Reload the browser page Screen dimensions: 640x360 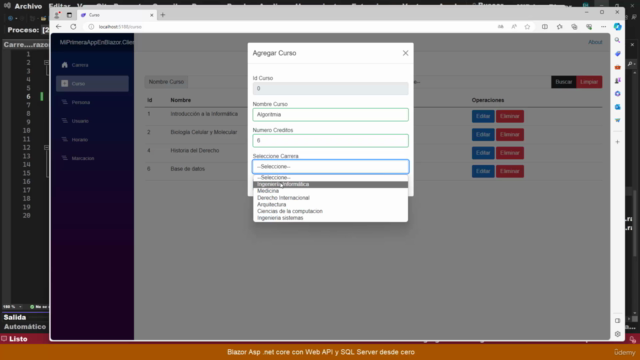[73, 27]
